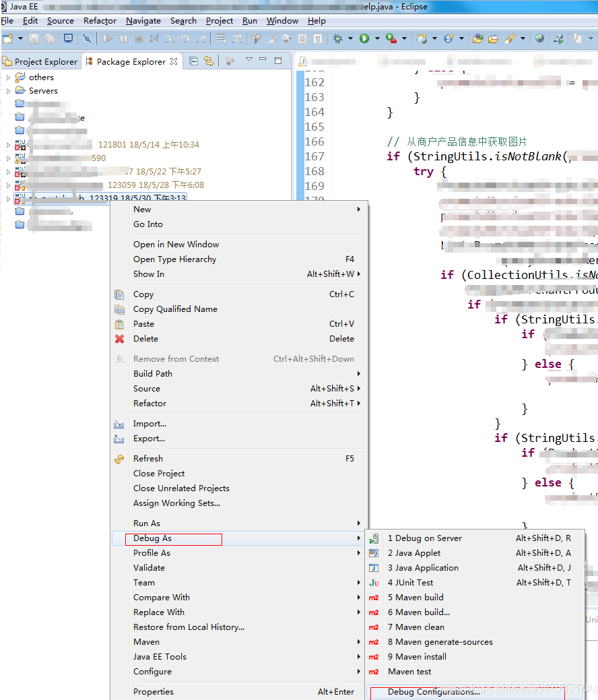Choose Run As in context menu

click(238, 523)
